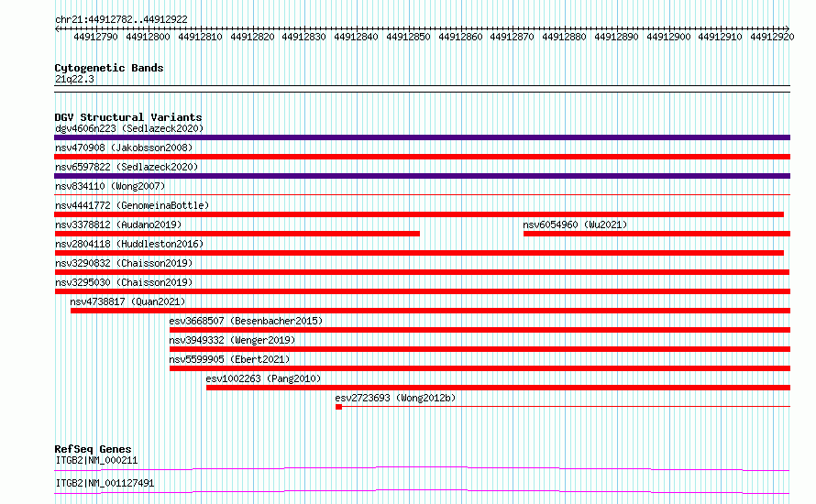
Task: Open variant nsv4441772 (GenomeinaBottle) label
Action: (x=132, y=205)
